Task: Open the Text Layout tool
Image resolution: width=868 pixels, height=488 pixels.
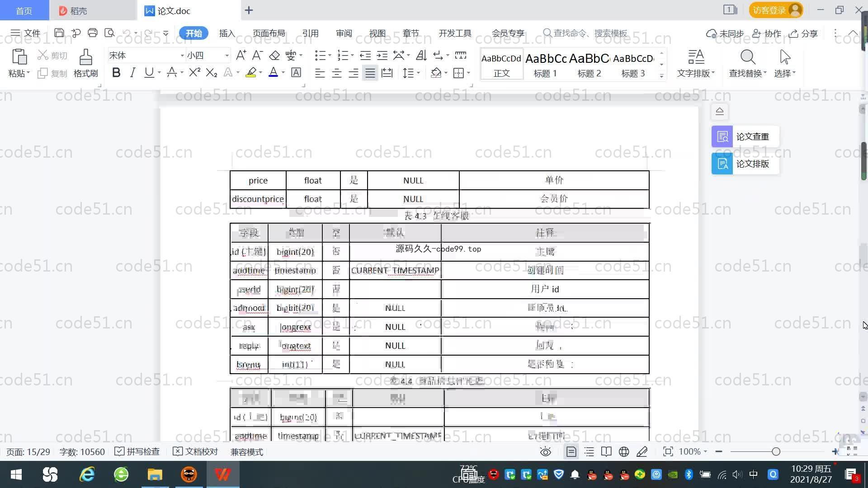Action: 696,63
